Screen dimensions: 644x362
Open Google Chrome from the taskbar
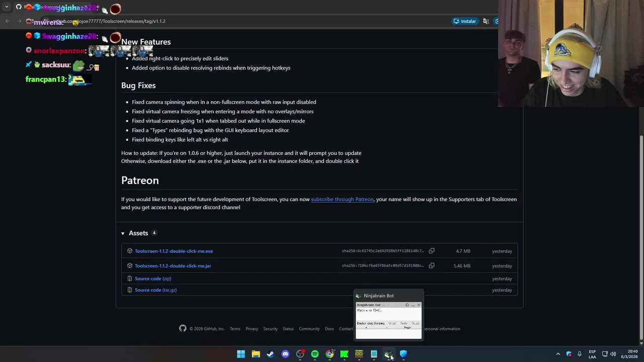pos(330,354)
